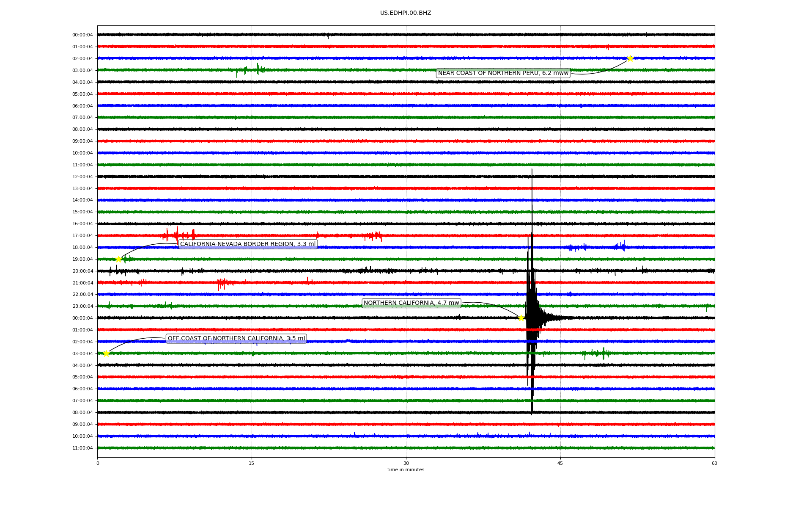Click the 15 minute x-axis tick label
This screenshot has width=812, height=508.
click(252, 463)
